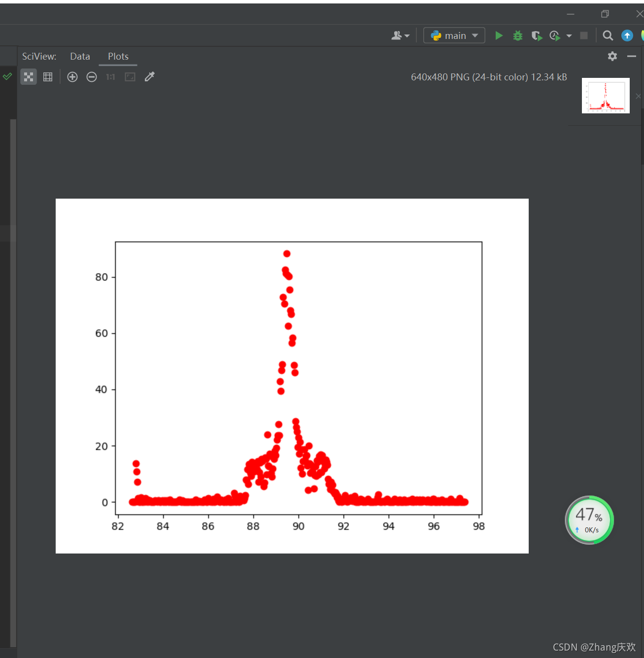Switch to the Data tab

[80, 56]
